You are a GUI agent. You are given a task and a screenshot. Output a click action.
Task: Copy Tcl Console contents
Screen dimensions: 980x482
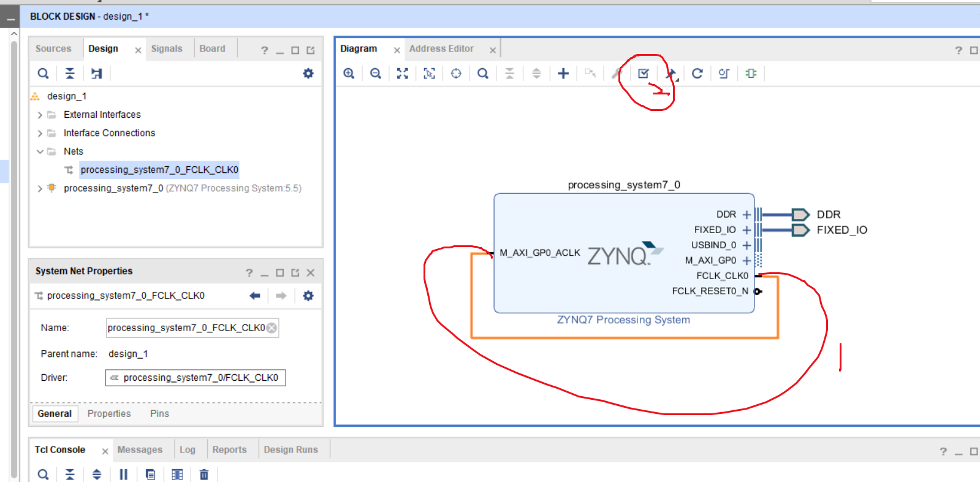[x=150, y=475]
